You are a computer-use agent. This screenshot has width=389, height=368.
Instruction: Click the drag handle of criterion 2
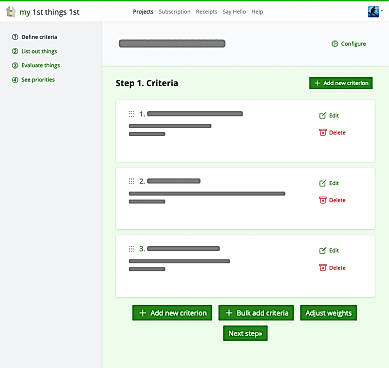click(x=132, y=181)
